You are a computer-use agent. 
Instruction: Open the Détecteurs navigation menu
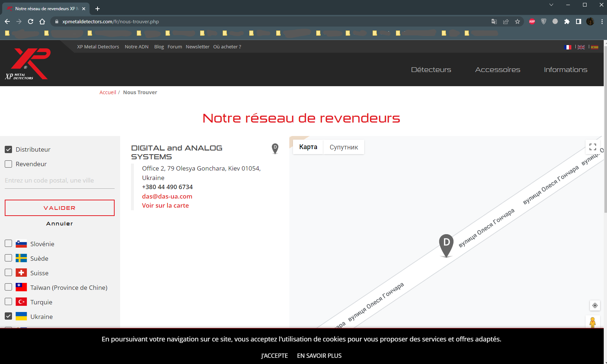tap(431, 70)
